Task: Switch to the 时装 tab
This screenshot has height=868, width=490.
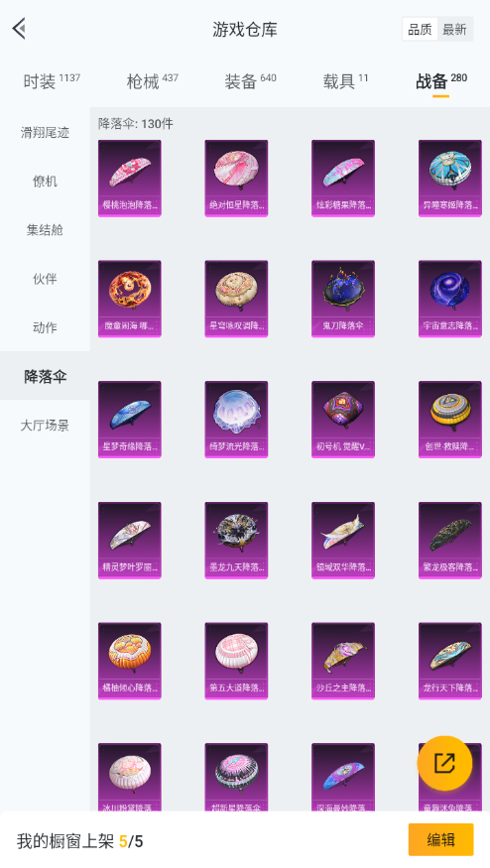Action: pyautogui.click(x=52, y=81)
